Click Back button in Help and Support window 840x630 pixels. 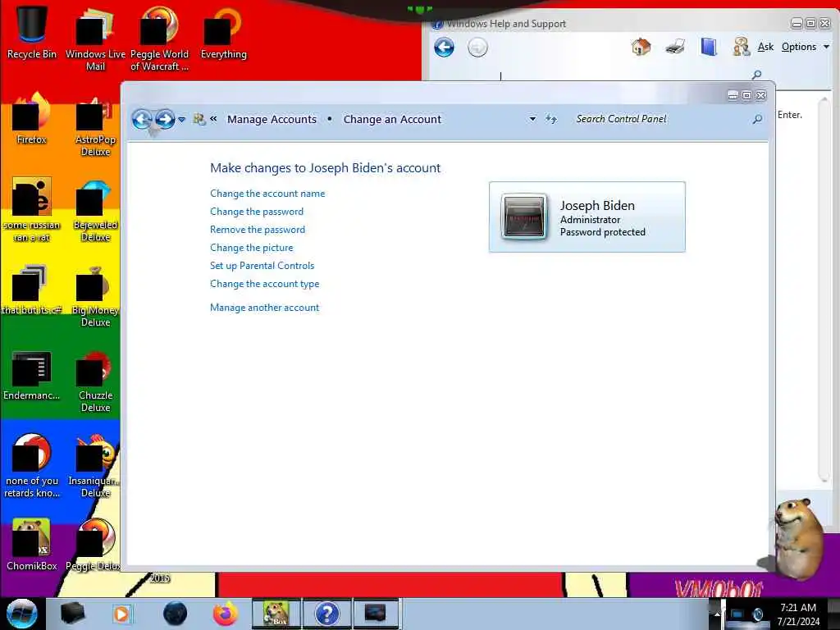coord(444,48)
